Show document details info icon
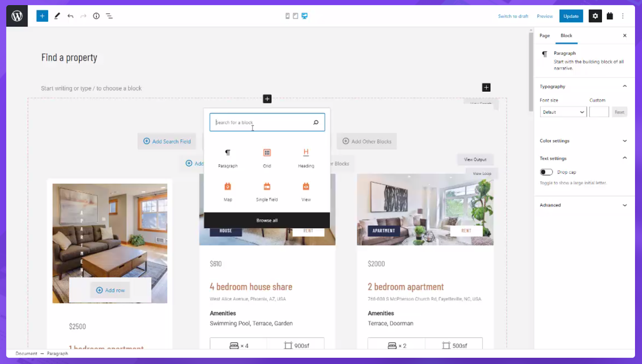Screen dimensions: 642x364 (96, 16)
